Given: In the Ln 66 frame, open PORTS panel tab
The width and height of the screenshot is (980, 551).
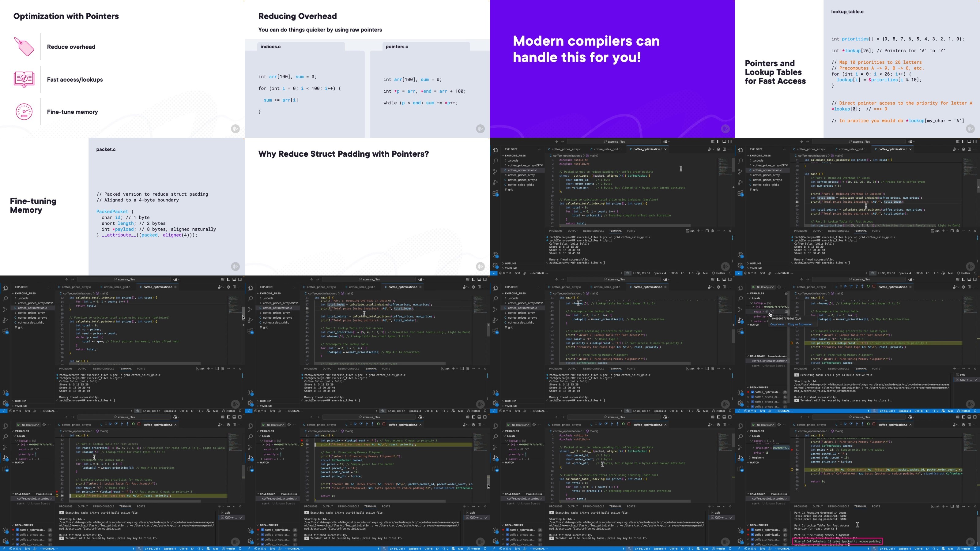Looking at the screenshot, I should [876, 507].
